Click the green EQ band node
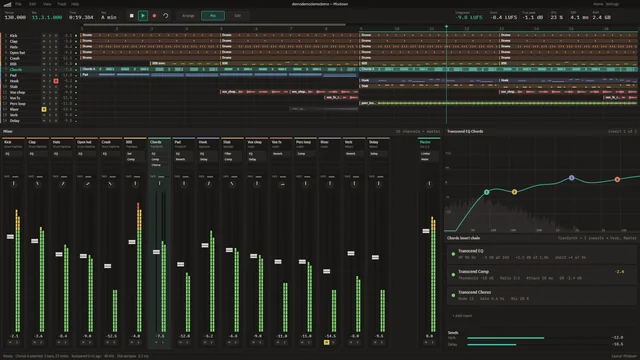Image resolution: width=640 pixels, height=360 pixels. (x=487, y=192)
